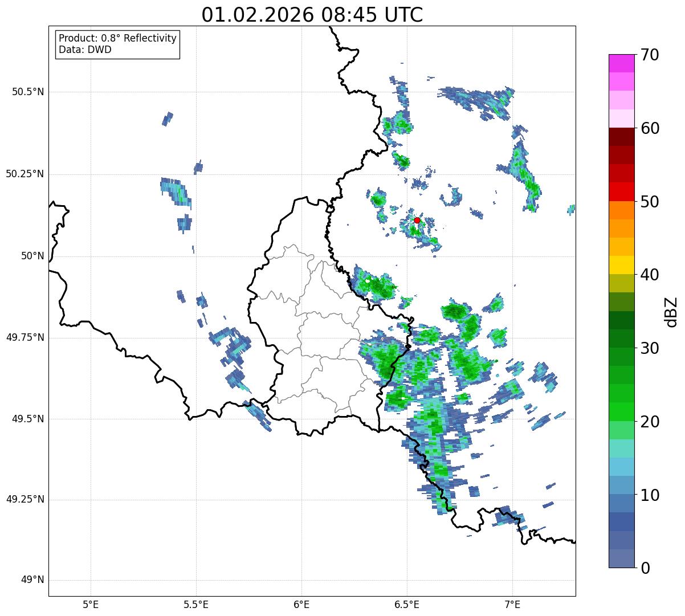685x616 pixels.
Task: Click the '49°N' latitude label
Action: coord(32,580)
